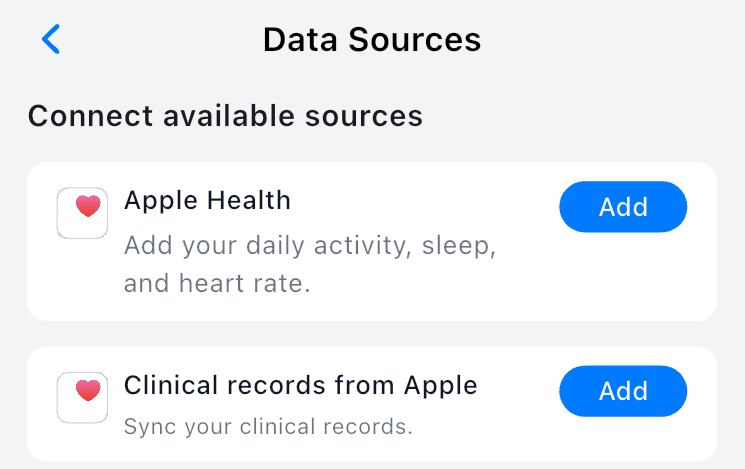Screen dimensions: 745x469
Task: Tap the 'Add your daily activity, sleep,' line
Action: click(310, 244)
